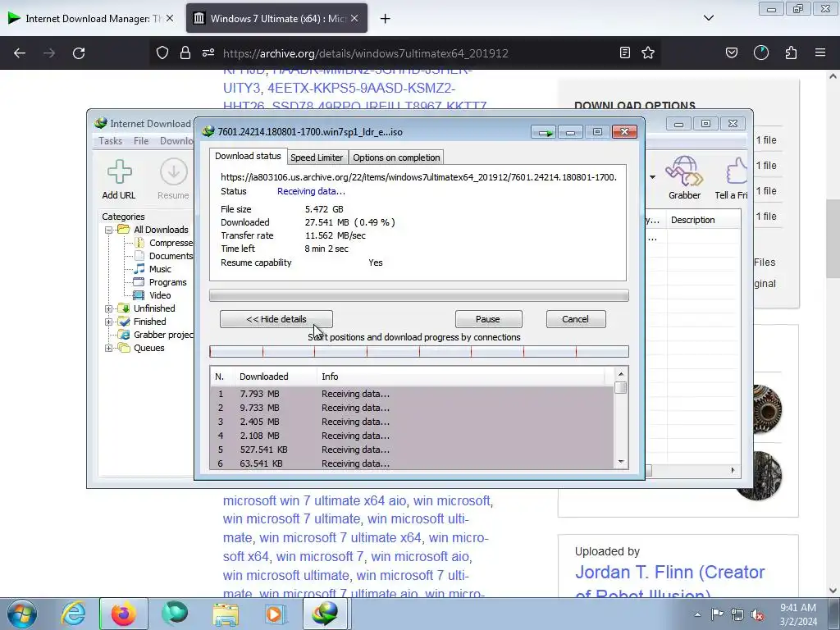
Task: Click the connections list scroll-down arrow
Action: pyautogui.click(x=621, y=462)
